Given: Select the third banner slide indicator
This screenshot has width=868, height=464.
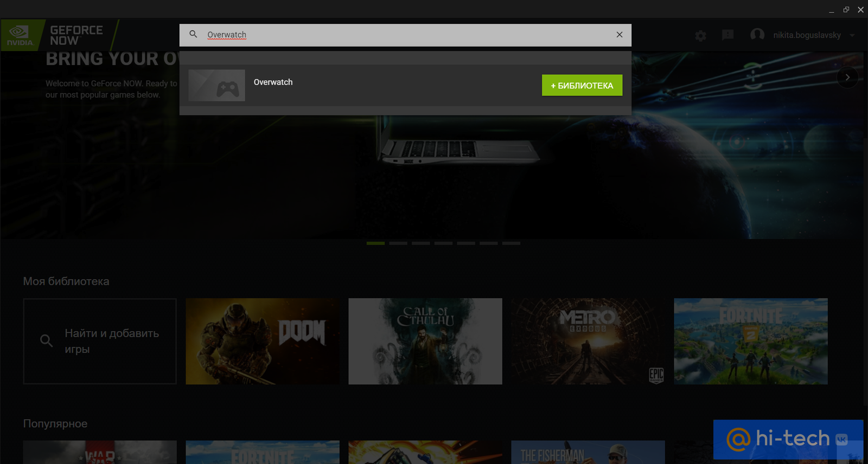Looking at the screenshot, I should tap(420, 243).
